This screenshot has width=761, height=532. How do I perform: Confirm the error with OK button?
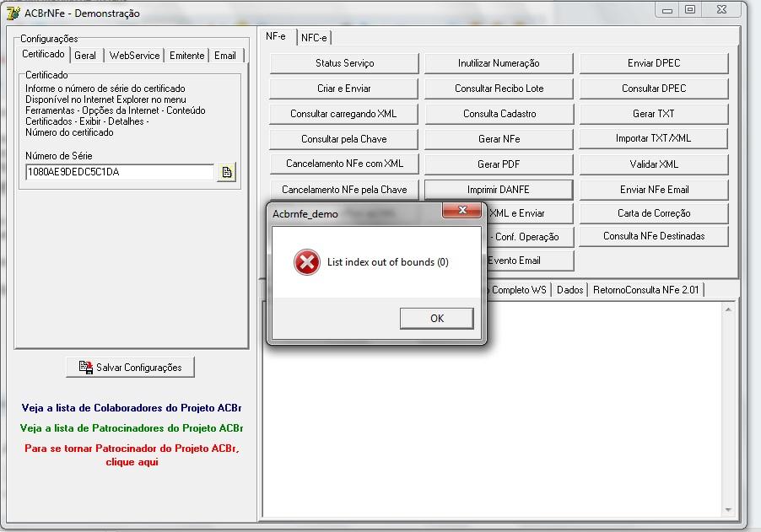437,318
